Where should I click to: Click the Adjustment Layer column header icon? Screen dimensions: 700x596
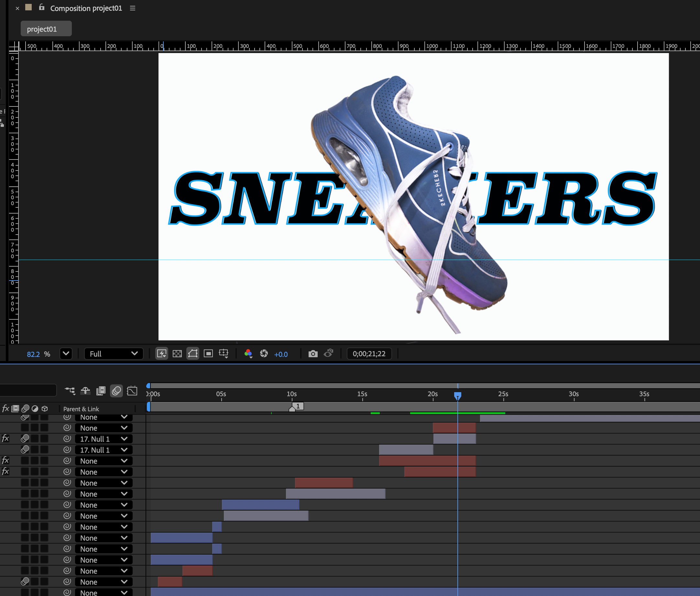tap(35, 408)
